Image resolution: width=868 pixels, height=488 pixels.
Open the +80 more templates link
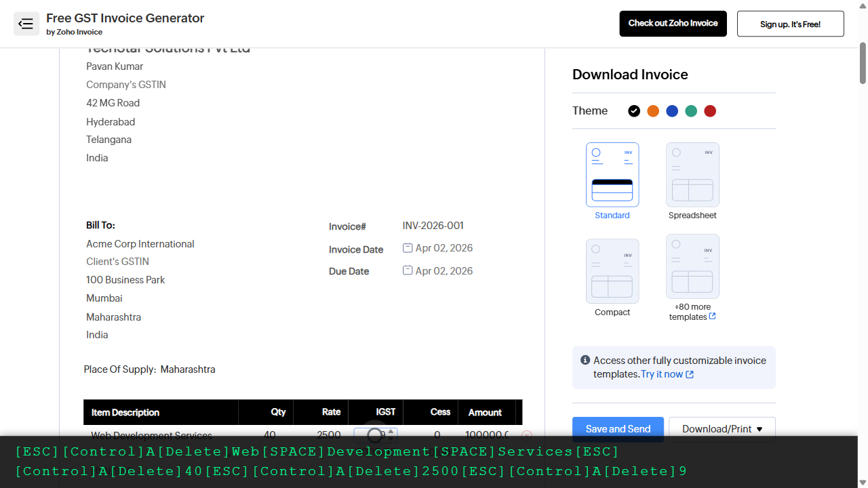coord(692,312)
